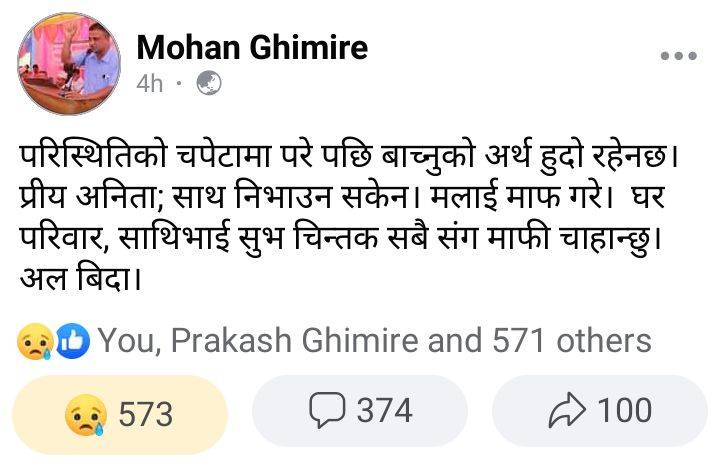Click the word "You" in the reactions summary
Screen dimensions: 720x473
pyautogui.click(x=126, y=341)
